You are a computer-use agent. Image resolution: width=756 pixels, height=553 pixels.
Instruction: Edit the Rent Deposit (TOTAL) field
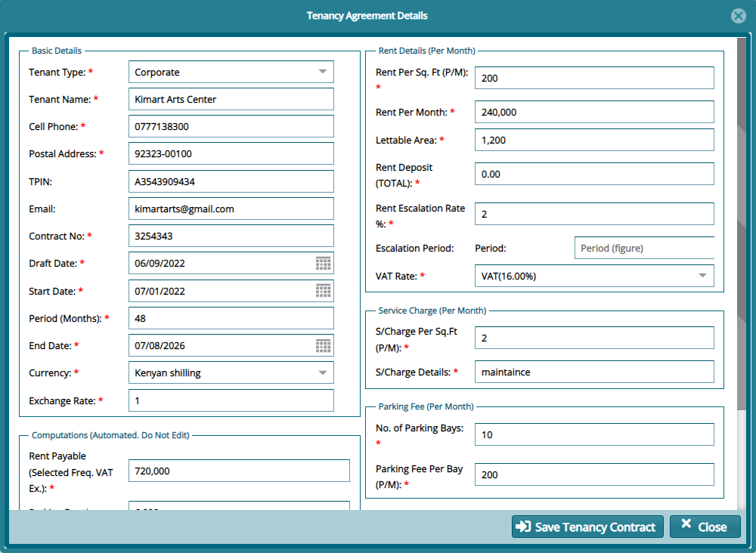tap(594, 174)
